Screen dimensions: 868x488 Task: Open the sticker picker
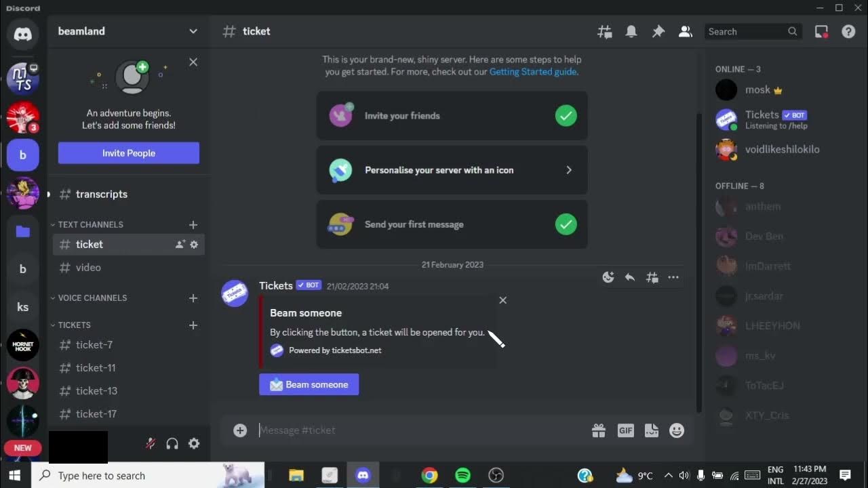click(x=652, y=430)
